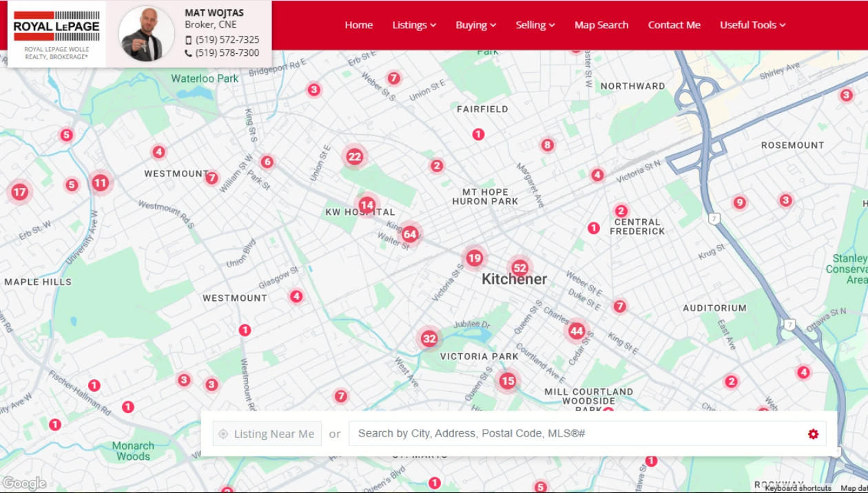Screen dimensions: 868x493
Task: Click the city, address, MLS search field
Action: pyautogui.click(x=575, y=434)
